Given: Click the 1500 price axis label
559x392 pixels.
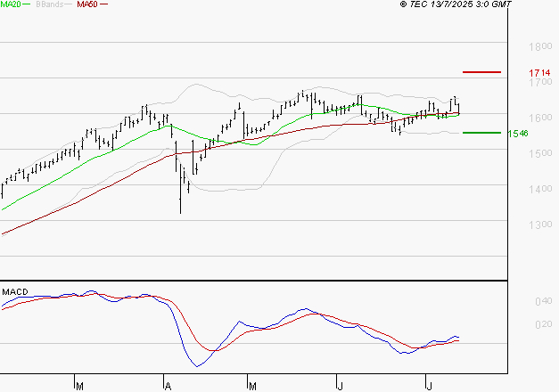Looking at the screenshot, I should click(x=539, y=153).
